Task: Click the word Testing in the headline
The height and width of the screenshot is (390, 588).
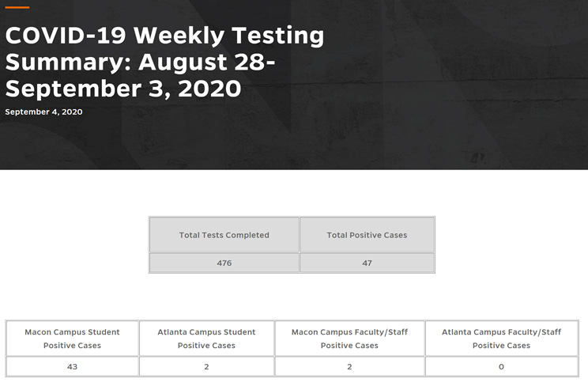Action: tap(278, 37)
